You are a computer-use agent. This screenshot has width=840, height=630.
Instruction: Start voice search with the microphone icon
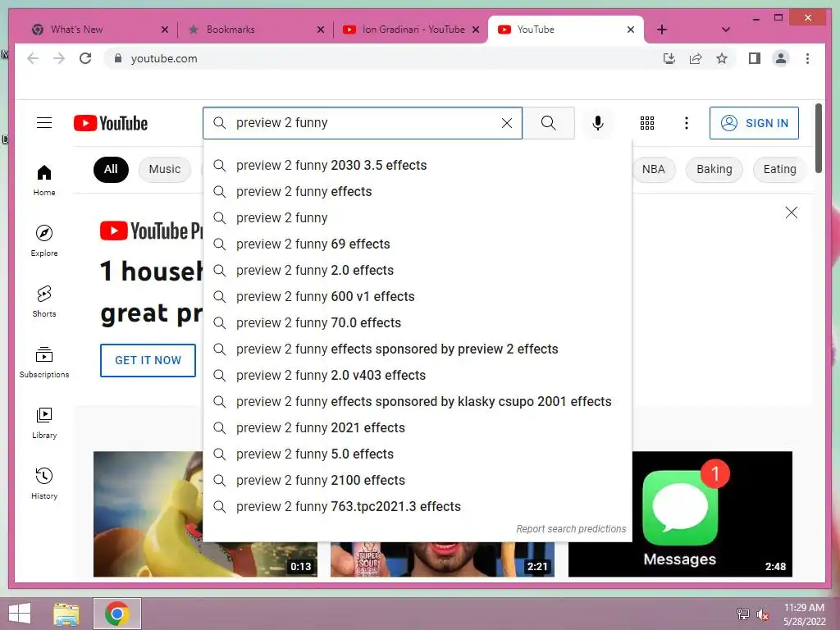(x=598, y=123)
